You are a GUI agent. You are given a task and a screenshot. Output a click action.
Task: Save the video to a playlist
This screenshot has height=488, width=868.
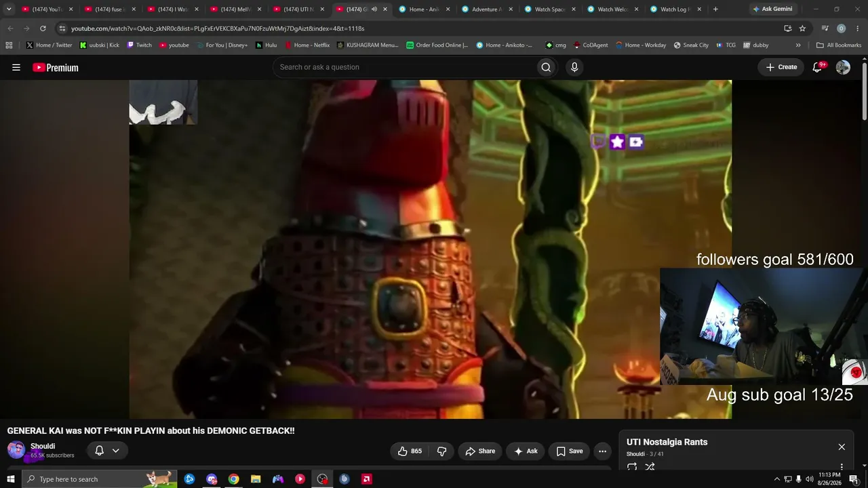coord(569,451)
